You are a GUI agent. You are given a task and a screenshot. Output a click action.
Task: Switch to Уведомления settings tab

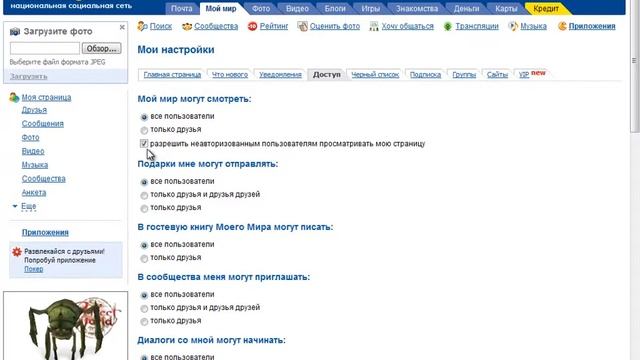[x=280, y=75]
